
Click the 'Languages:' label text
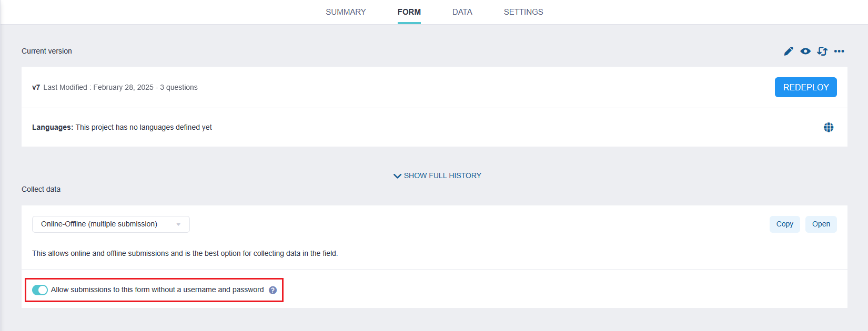pos(53,127)
